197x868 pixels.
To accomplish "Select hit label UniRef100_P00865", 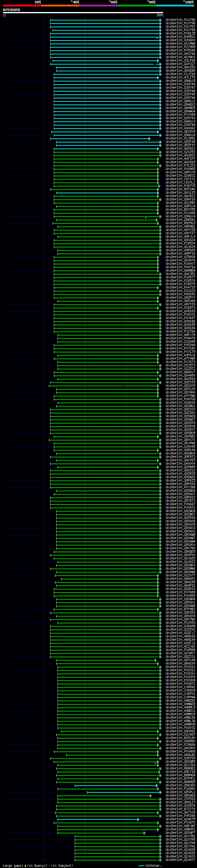I will point(180,169).
